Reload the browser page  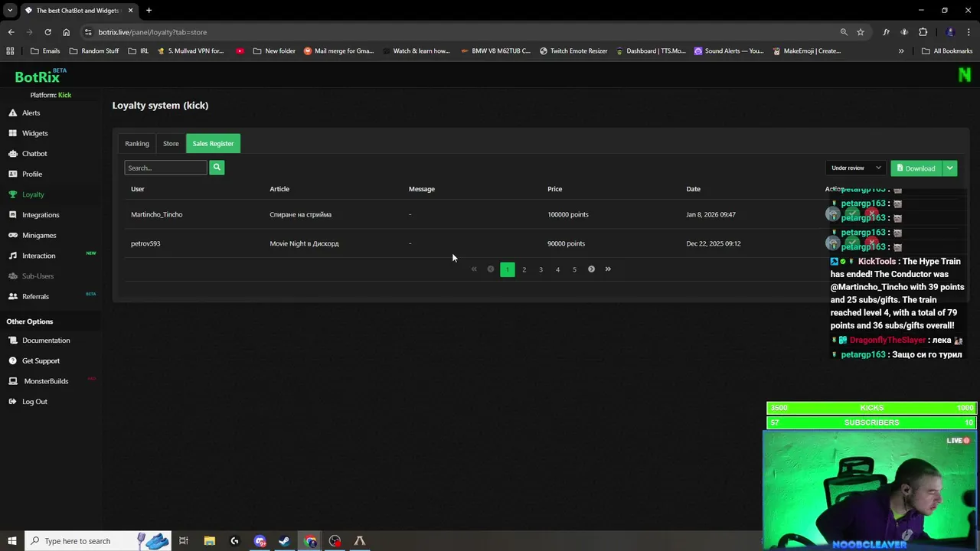(x=47, y=32)
